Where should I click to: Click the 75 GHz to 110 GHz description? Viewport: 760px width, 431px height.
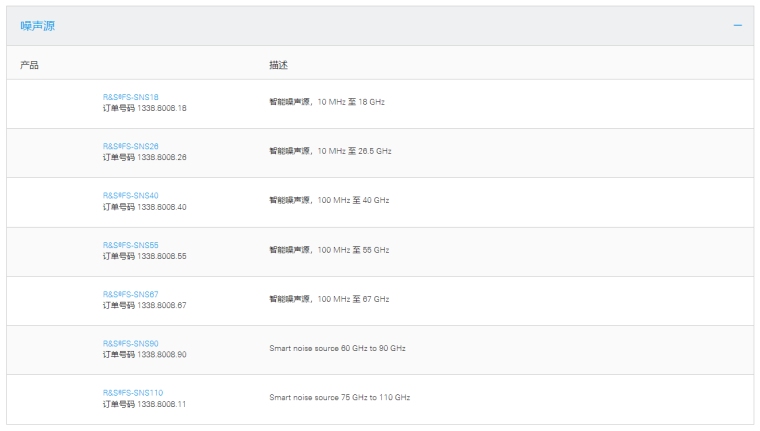click(339, 397)
